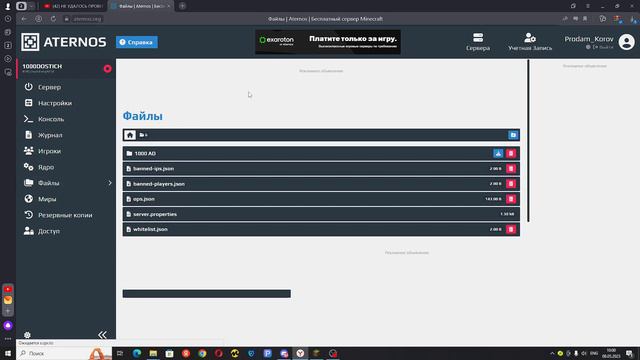This screenshot has width=640, height=360.
Task: Open the sidebar settings gear icon
Action: (x=27, y=335)
